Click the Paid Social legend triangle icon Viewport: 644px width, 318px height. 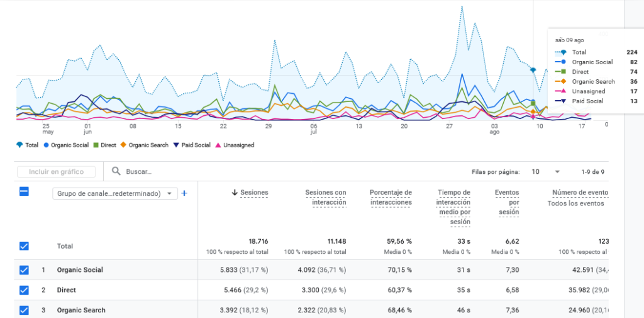pyautogui.click(x=175, y=145)
